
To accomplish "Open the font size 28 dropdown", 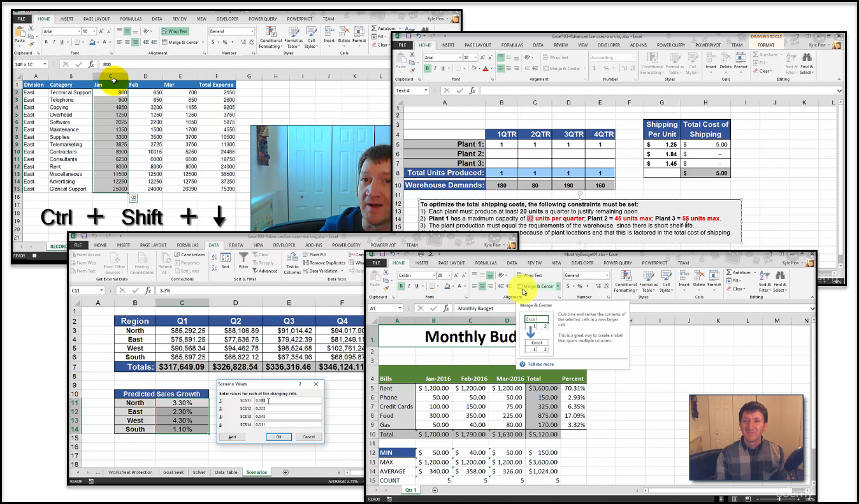I will [x=449, y=275].
